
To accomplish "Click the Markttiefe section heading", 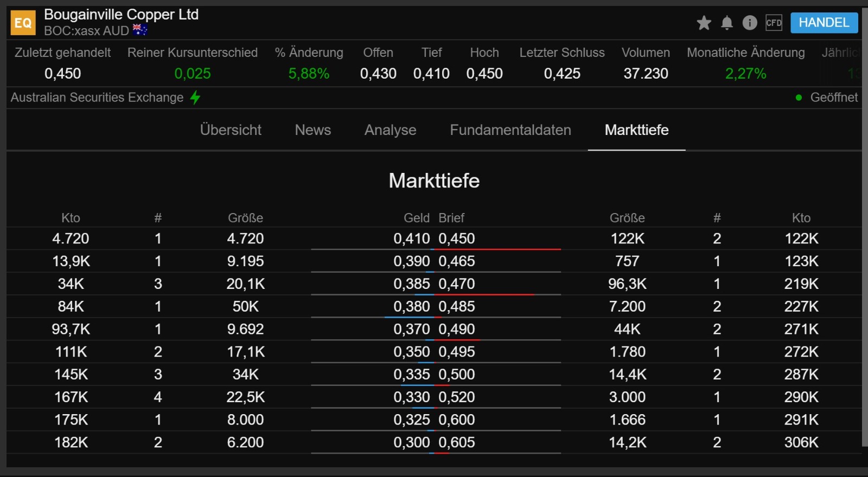I will 434,181.
